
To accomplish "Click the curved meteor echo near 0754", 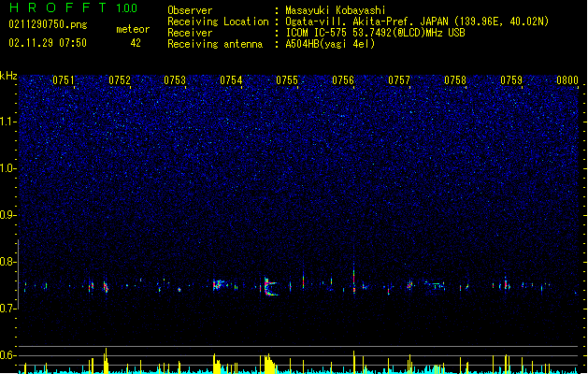I will (269, 287).
